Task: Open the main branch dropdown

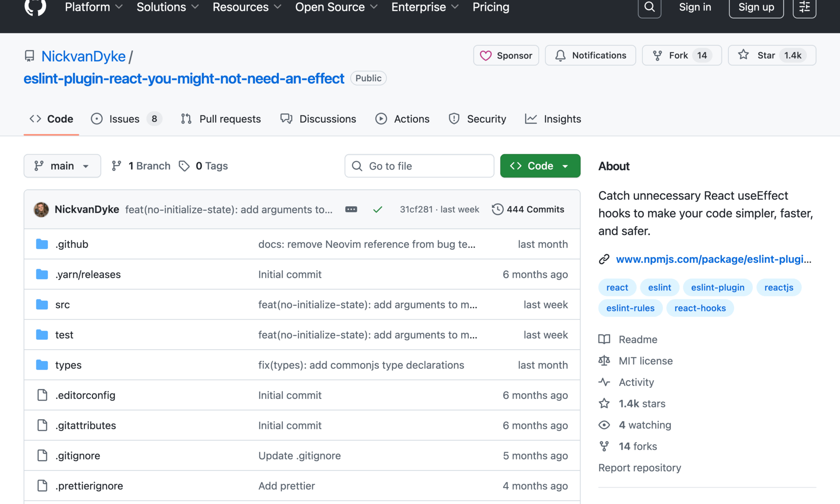Action: [x=62, y=166]
